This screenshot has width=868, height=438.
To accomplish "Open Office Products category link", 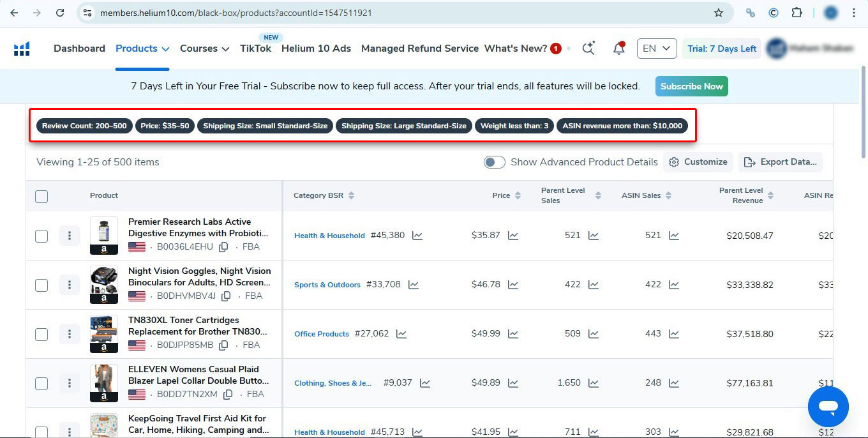I will [322, 334].
